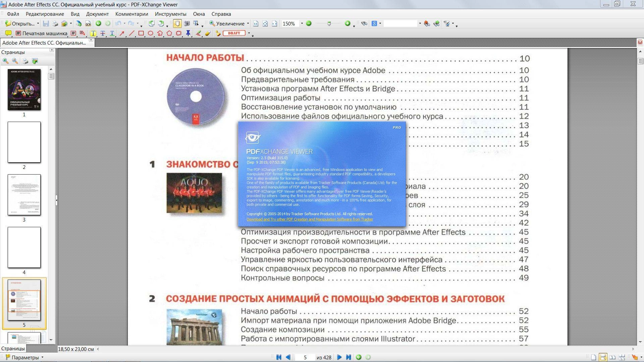Open the Редактирование menu
Image resolution: width=644 pixels, height=362 pixels.
(x=45, y=14)
